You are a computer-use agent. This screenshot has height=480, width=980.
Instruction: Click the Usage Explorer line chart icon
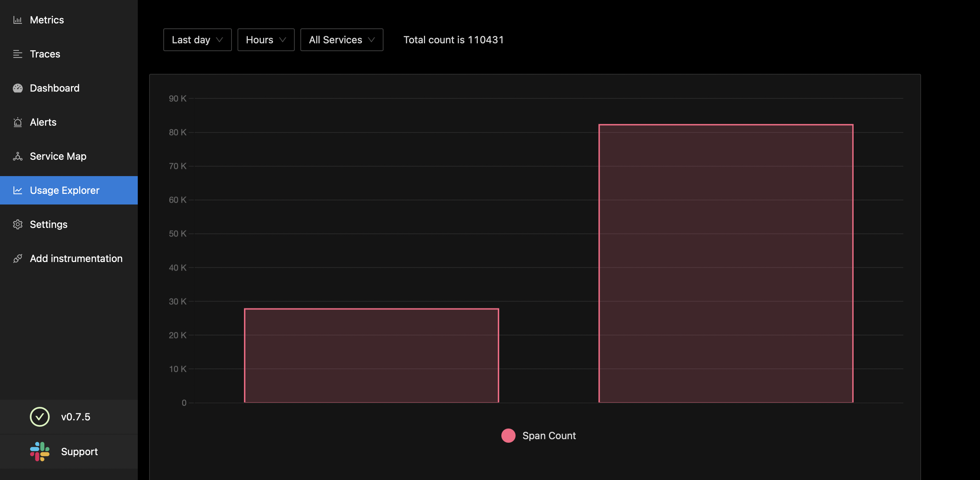17,190
